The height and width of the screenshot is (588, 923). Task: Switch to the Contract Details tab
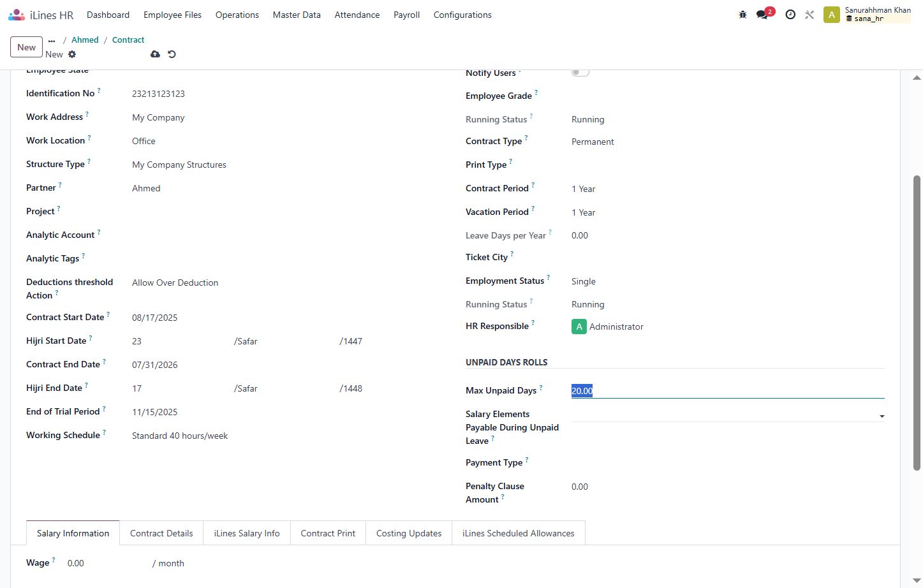coord(161,533)
